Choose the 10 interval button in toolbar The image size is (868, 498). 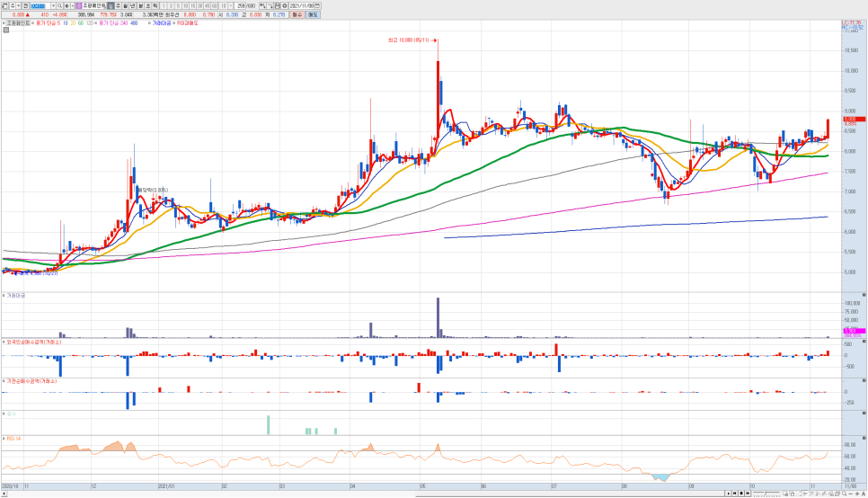[x=185, y=5]
